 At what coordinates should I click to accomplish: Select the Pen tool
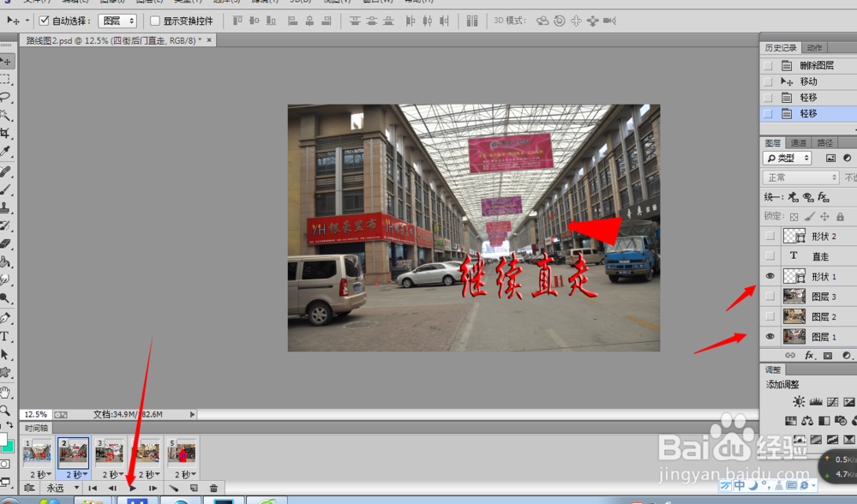coord(5,318)
